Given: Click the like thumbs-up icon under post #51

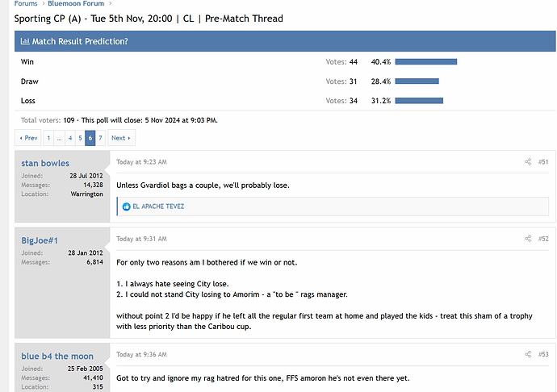Looking at the screenshot, I should click(x=127, y=206).
